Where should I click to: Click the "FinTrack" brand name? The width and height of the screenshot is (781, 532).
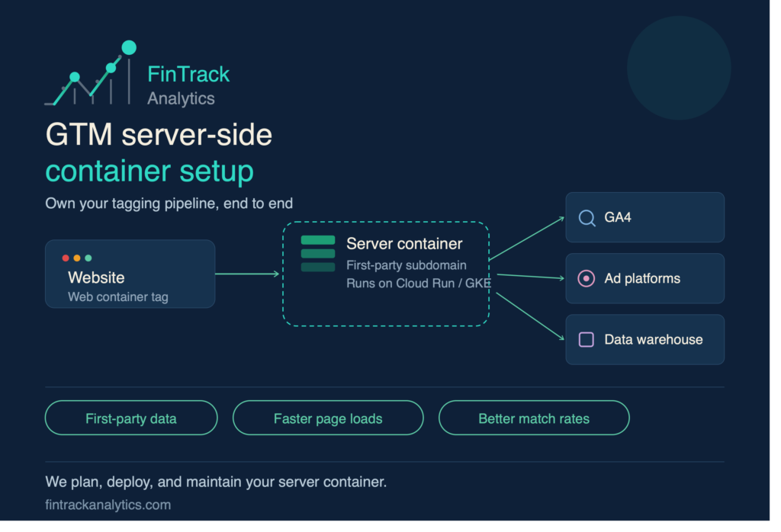pos(188,75)
